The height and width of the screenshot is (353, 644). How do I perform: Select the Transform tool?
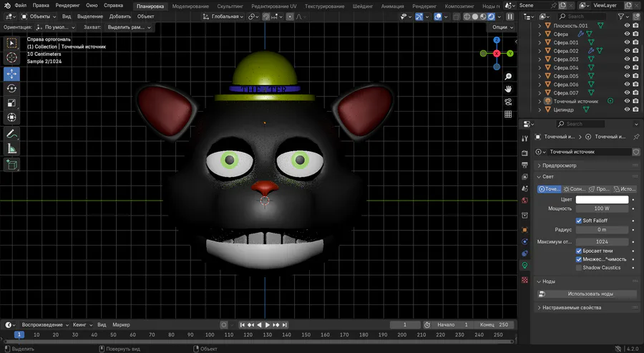pyautogui.click(x=11, y=117)
